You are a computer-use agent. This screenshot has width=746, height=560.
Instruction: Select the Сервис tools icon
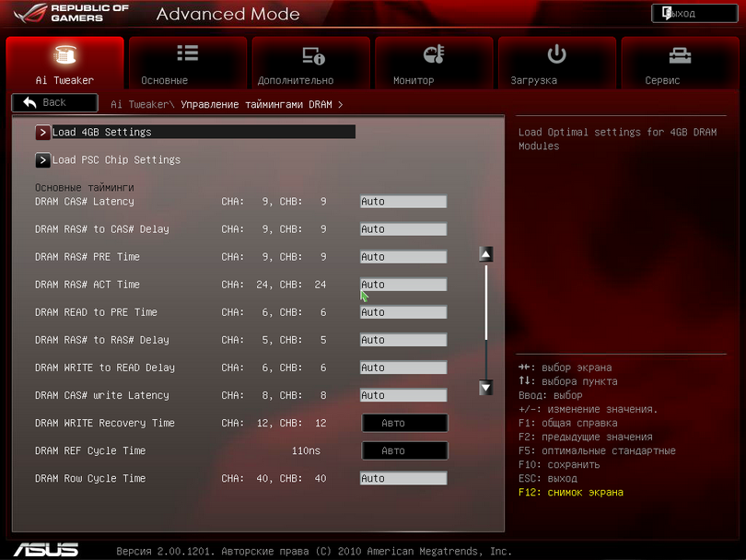pos(680,55)
